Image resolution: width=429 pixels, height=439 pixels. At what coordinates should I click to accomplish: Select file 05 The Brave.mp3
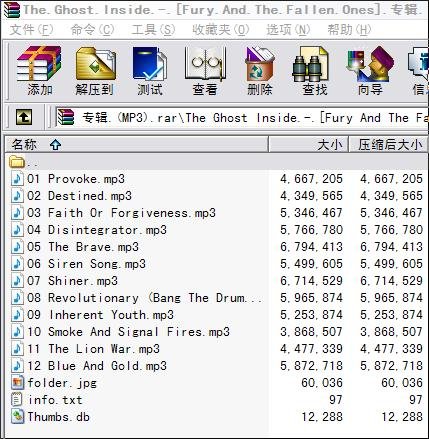83,247
